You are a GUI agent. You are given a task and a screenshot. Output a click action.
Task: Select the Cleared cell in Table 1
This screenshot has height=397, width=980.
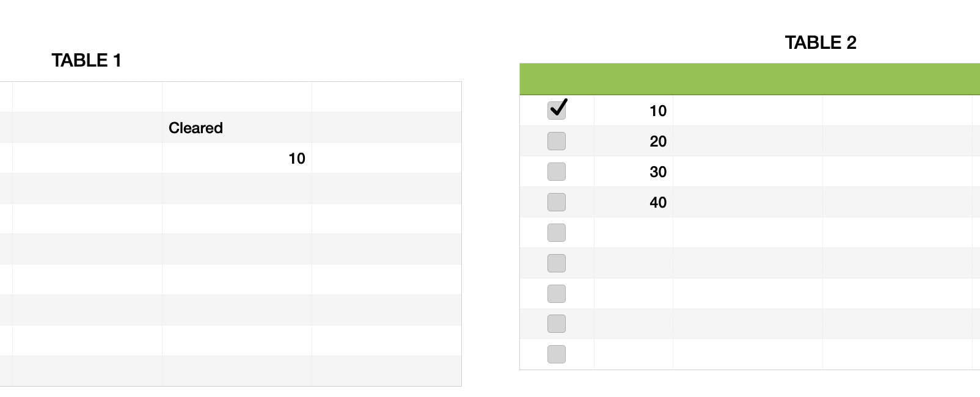pyautogui.click(x=237, y=128)
